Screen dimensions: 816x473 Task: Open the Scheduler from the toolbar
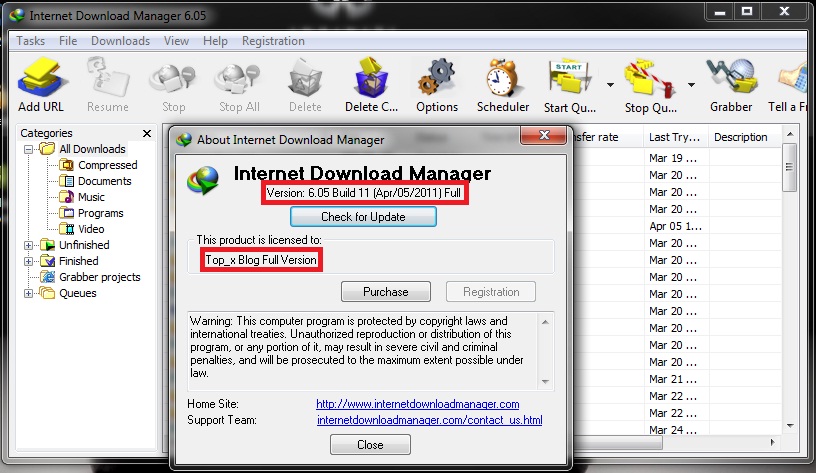pyautogui.click(x=503, y=85)
